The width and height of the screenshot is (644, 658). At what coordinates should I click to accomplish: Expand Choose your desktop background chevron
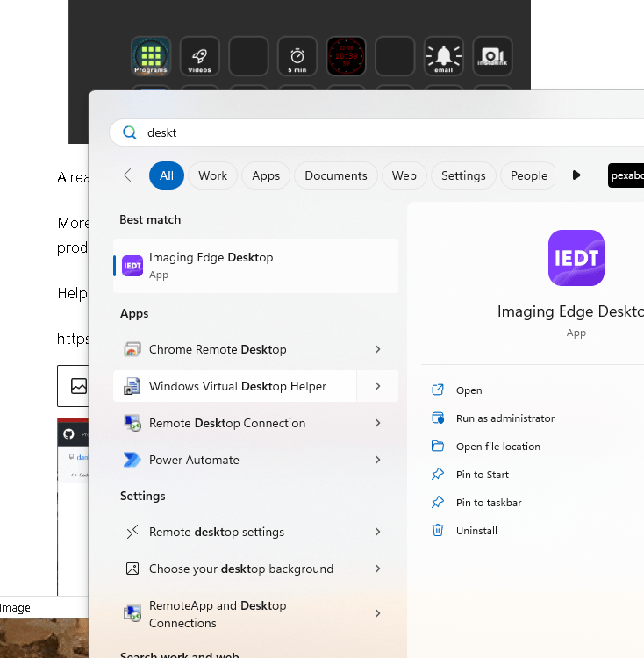(x=377, y=569)
